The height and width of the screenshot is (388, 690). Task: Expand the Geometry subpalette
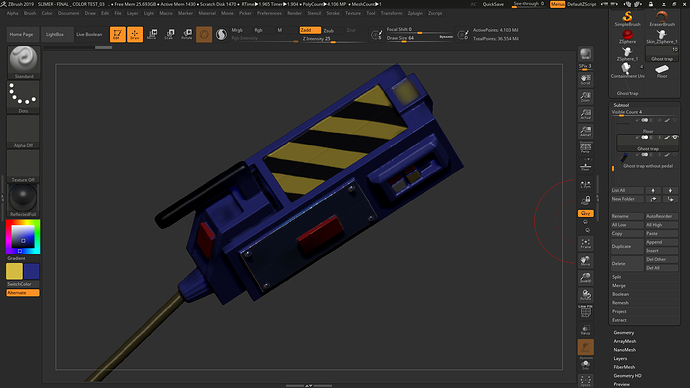point(624,333)
